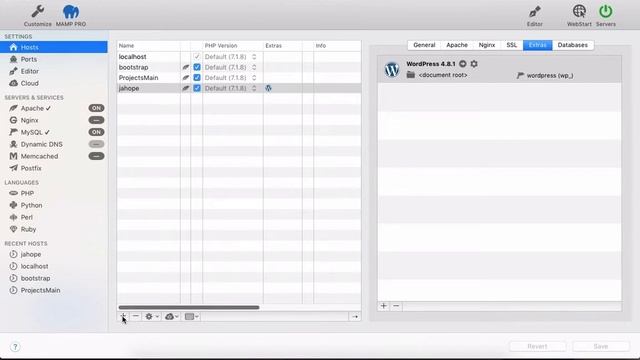The image size is (640, 360).
Task: Open Python language settings
Action: click(31, 205)
